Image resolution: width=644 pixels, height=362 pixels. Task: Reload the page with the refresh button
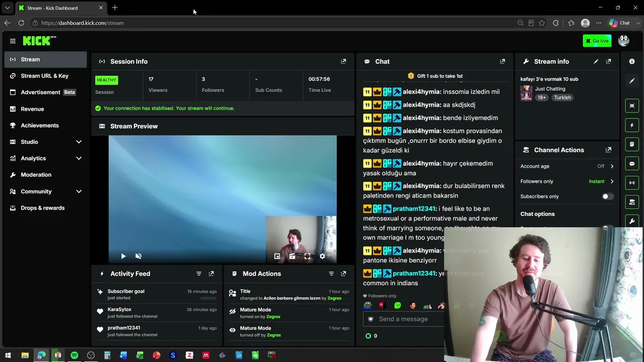click(x=21, y=23)
